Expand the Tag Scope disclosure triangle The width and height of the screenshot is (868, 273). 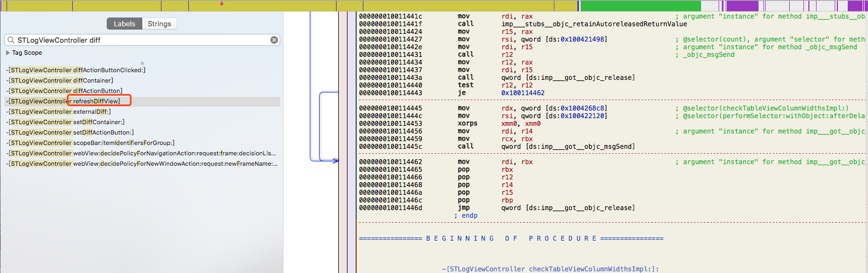click(x=8, y=53)
